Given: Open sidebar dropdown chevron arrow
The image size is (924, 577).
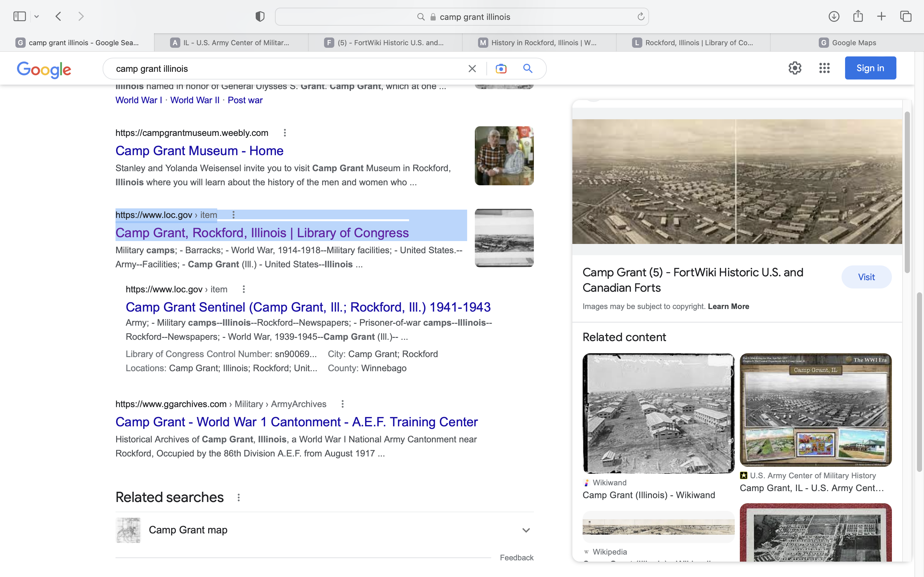Looking at the screenshot, I should 37,16.
